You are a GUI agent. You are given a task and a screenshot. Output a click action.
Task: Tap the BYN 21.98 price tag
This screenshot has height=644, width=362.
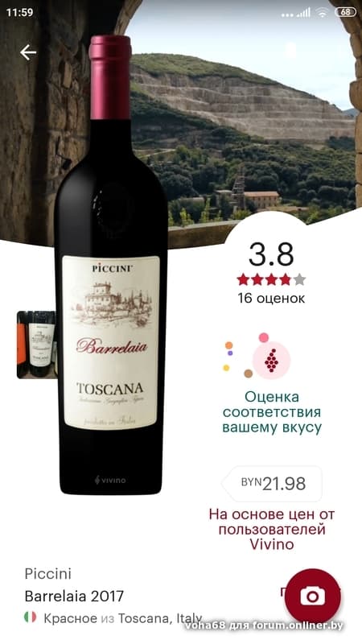click(272, 484)
